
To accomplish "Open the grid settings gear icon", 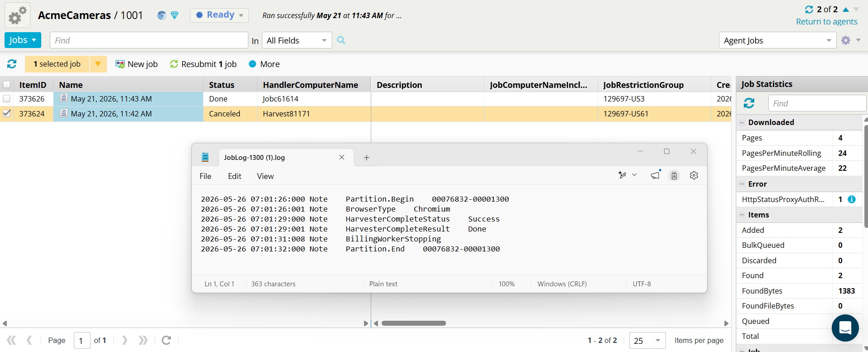I will tap(846, 40).
